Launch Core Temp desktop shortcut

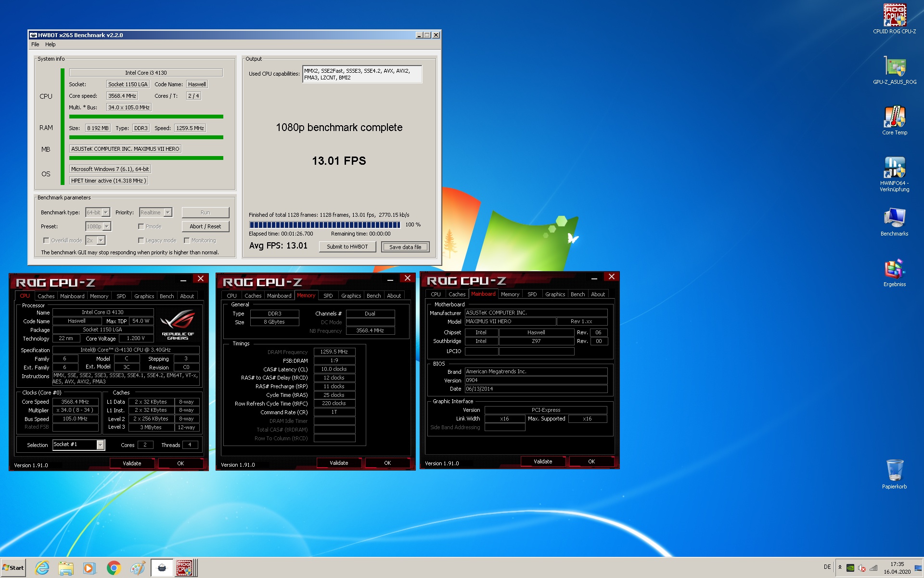(x=894, y=120)
